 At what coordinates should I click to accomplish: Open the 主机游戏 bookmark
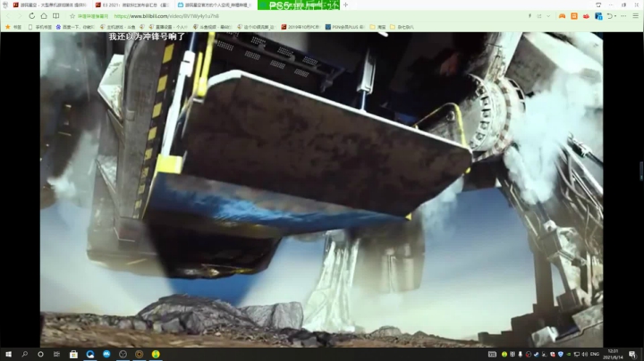coord(118,27)
